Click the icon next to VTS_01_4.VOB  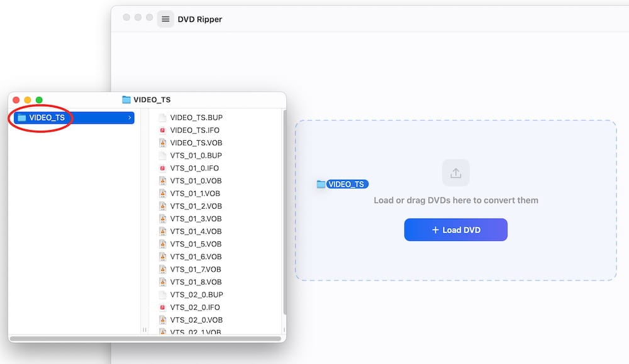(x=162, y=231)
